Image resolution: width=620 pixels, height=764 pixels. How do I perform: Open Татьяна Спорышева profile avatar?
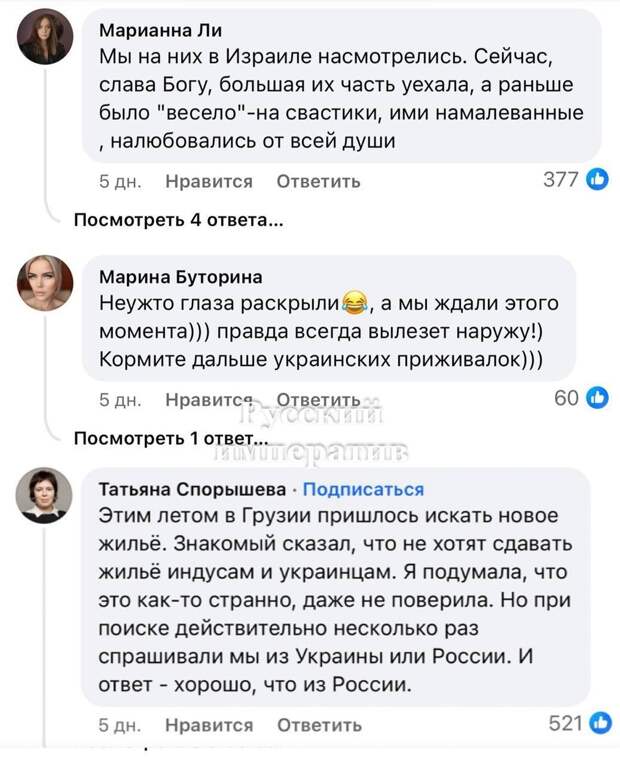pyautogui.click(x=45, y=495)
